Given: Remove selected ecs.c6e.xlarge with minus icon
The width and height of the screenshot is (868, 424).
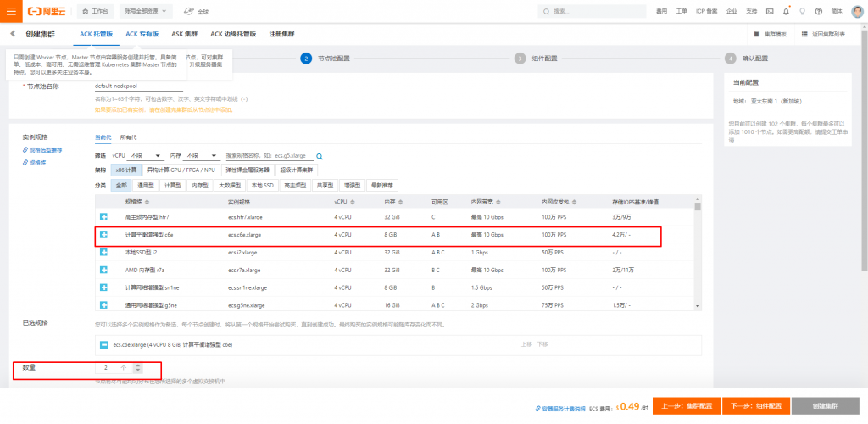Looking at the screenshot, I should point(103,345).
